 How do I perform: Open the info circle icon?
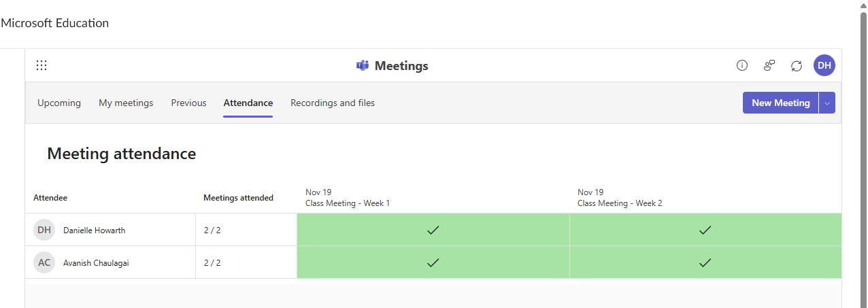742,65
